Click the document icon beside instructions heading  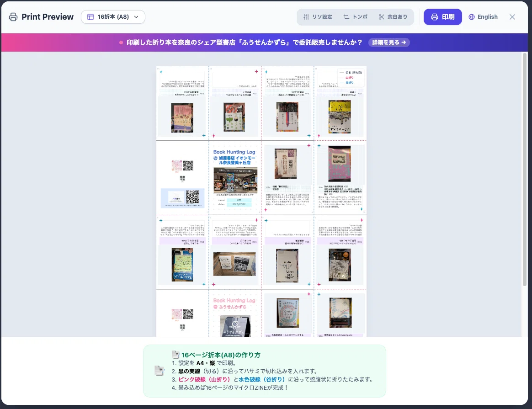(x=176, y=355)
